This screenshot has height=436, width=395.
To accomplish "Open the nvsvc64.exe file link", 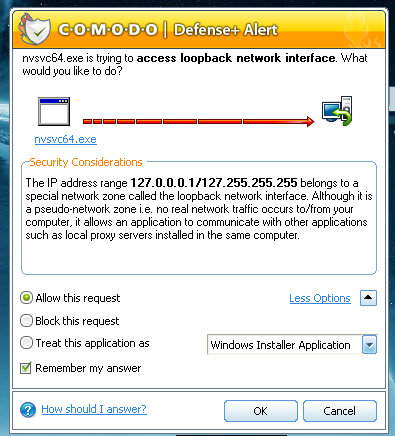I will 66,139.
